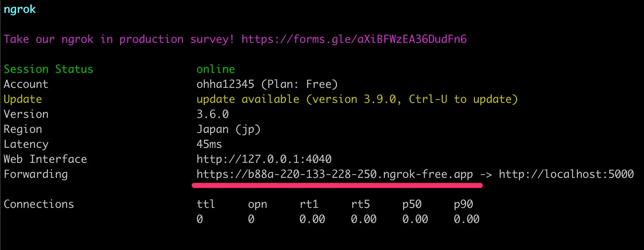This screenshot has height=250, width=644.
Task: Open the forms.gle survey link
Action: click(x=354, y=39)
